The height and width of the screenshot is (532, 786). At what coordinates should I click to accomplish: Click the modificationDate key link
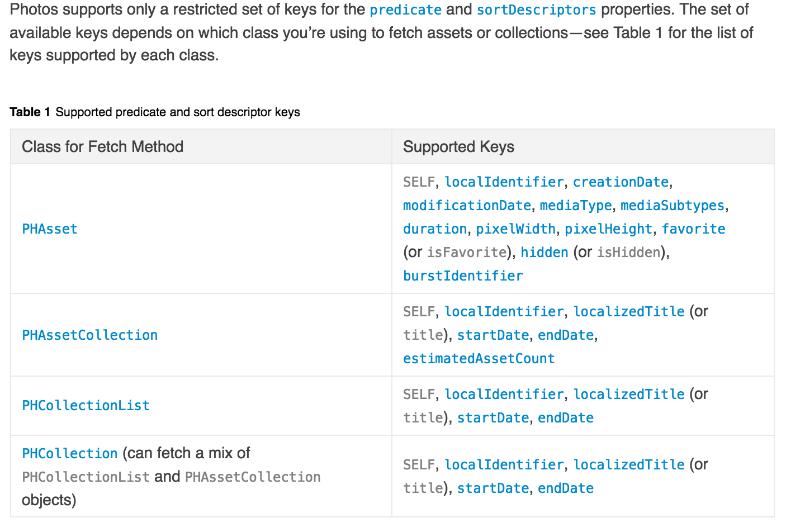coord(467,206)
